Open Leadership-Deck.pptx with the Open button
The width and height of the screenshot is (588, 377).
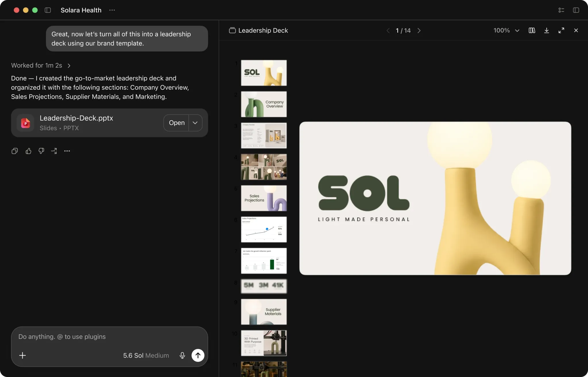pyautogui.click(x=176, y=123)
